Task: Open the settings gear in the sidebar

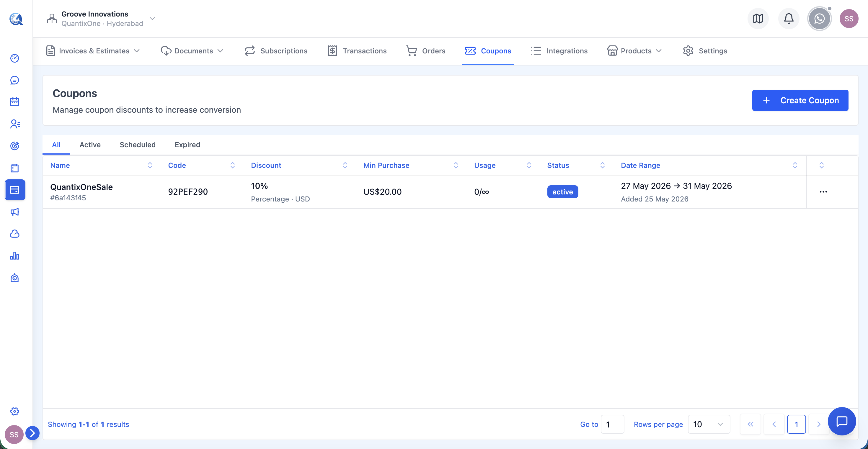Action: point(14,411)
